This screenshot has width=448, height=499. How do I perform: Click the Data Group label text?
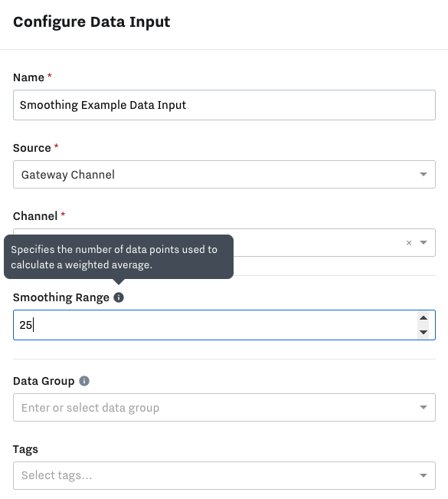pos(44,381)
